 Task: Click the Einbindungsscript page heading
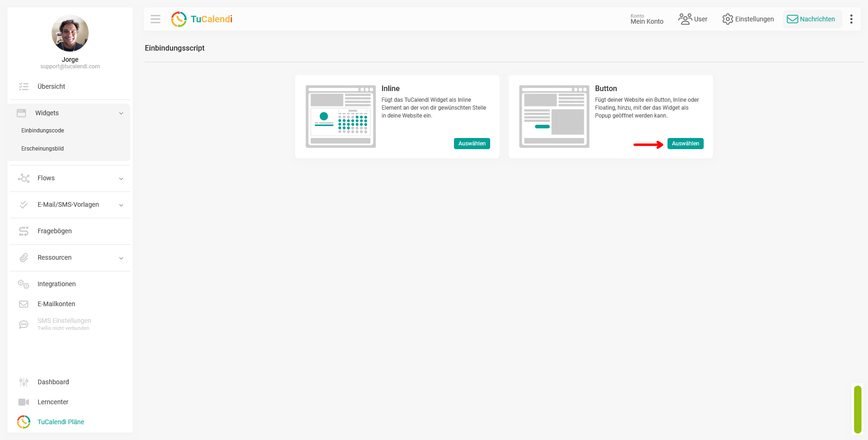[175, 48]
